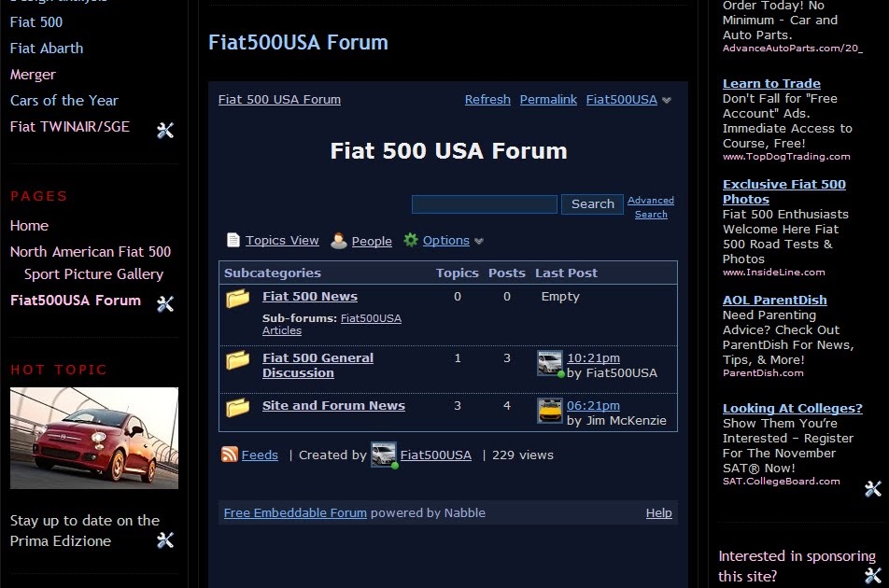Expand the Fiat500USA user dropdown arrow

coord(667,100)
